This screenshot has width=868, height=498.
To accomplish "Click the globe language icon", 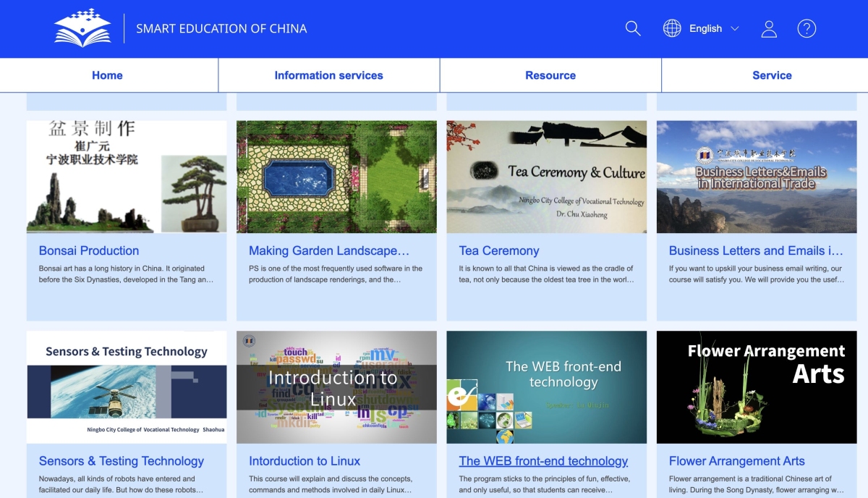I will point(672,28).
